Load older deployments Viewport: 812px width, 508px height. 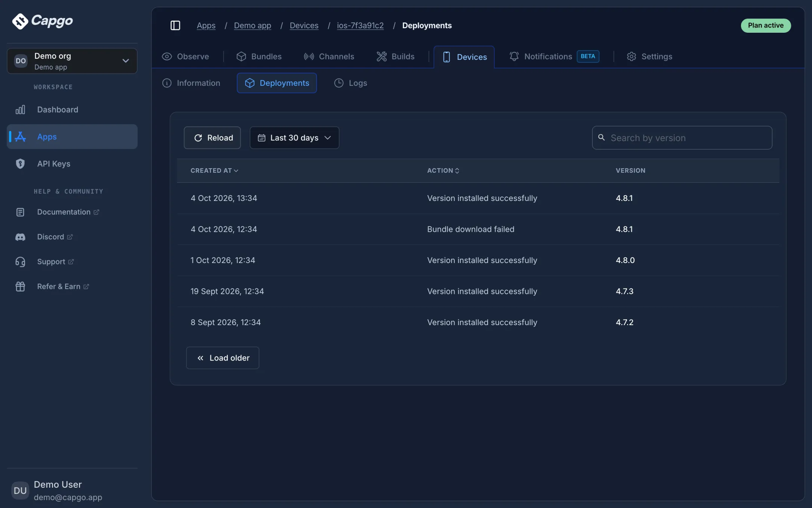pos(223,358)
